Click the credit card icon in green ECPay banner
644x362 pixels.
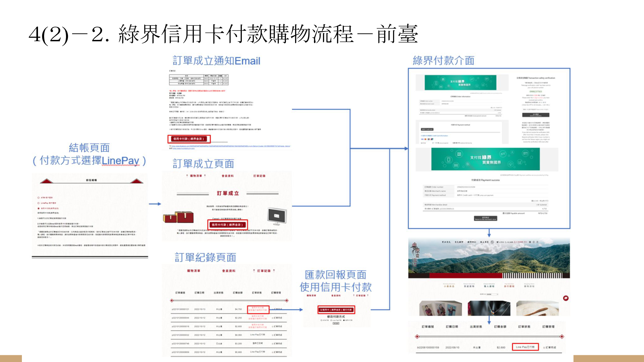[459, 153]
